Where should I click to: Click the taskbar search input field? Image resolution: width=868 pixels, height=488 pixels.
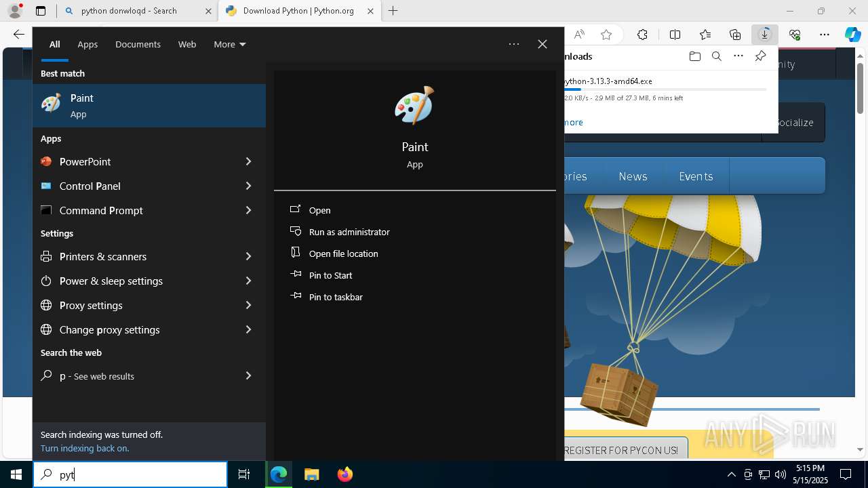pos(130,474)
